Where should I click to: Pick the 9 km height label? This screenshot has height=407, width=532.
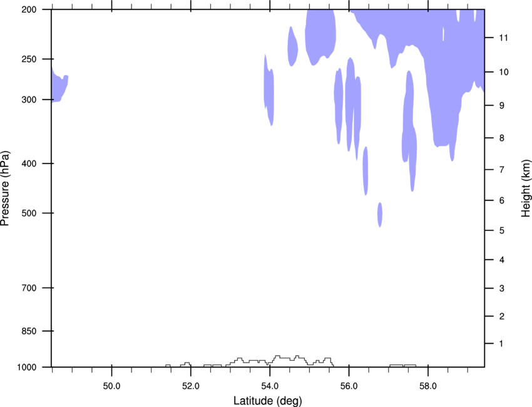click(x=502, y=106)
